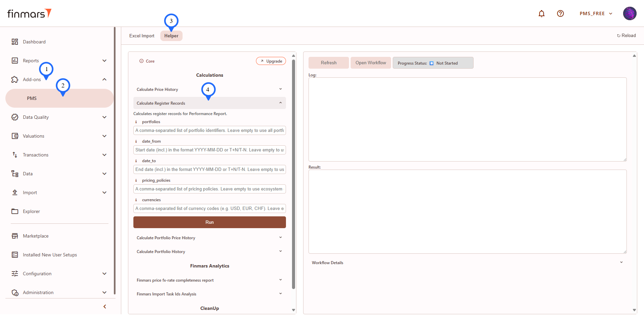Expand the Workflow Details section
This screenshot has width=644, height=321.
[x=621, y=262]
